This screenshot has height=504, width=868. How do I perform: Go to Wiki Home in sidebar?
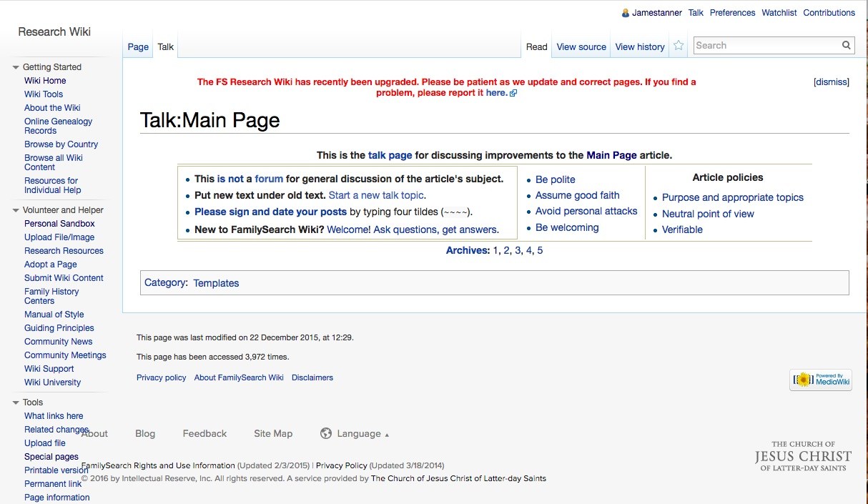45,81
